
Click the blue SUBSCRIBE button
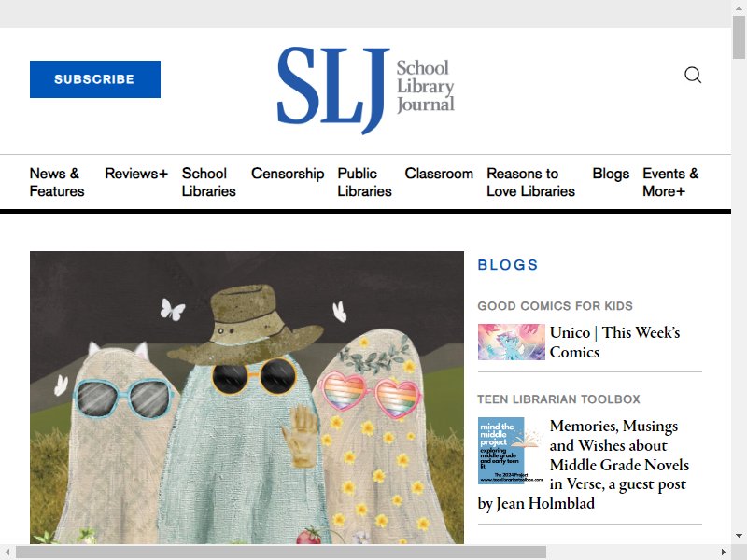pos(95,79)
